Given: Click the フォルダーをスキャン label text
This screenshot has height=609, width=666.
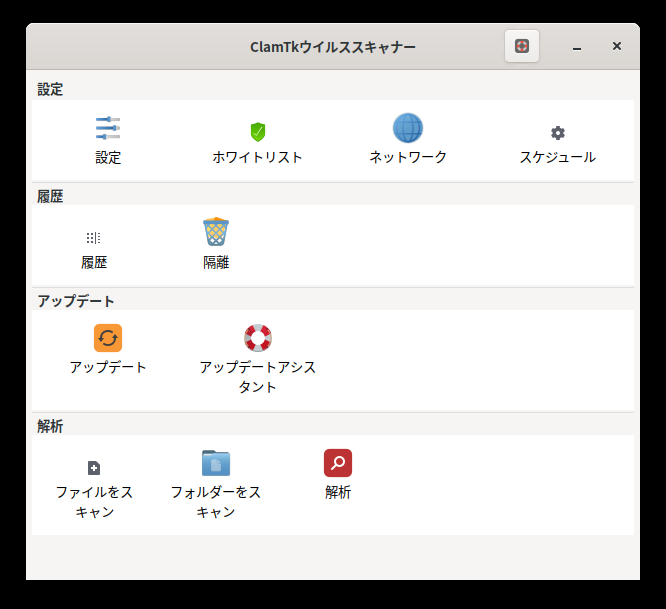Looking at the screenshot, I should tap(216, 502).
